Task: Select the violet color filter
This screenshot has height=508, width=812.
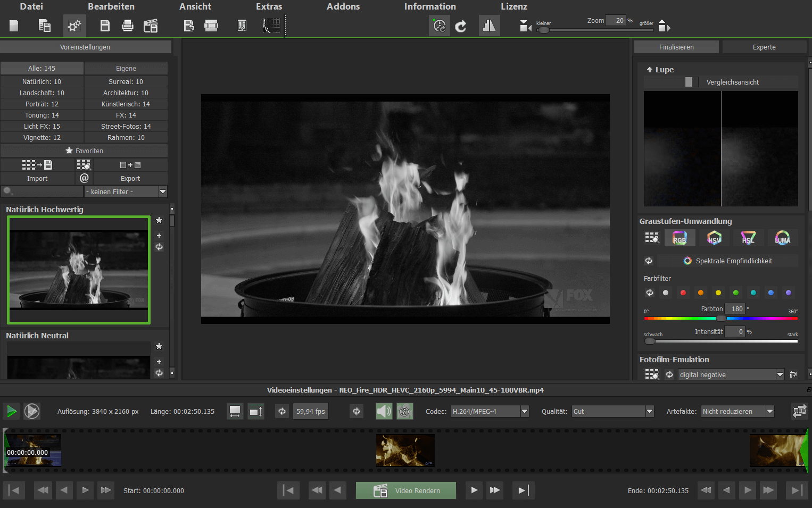Action: coord(789,293)
